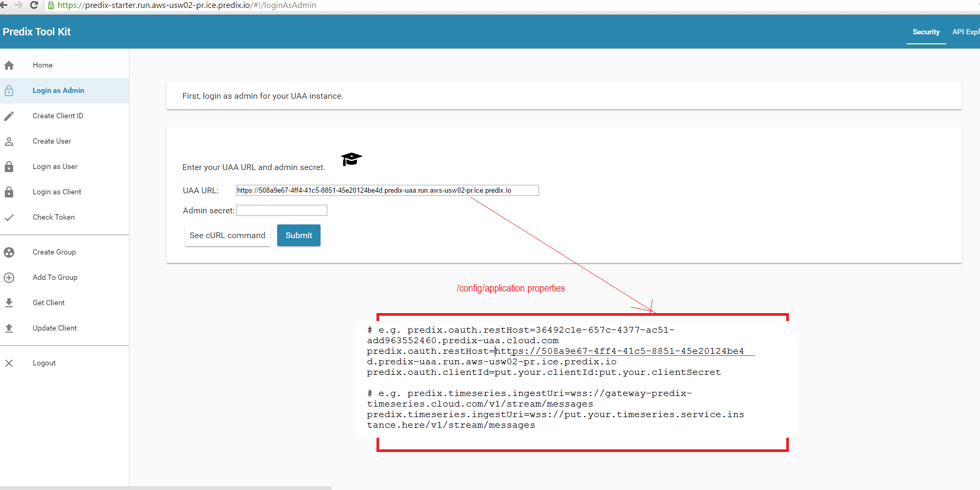
Task: Switch to the API Explorer tab
Action: coord(966,32)
